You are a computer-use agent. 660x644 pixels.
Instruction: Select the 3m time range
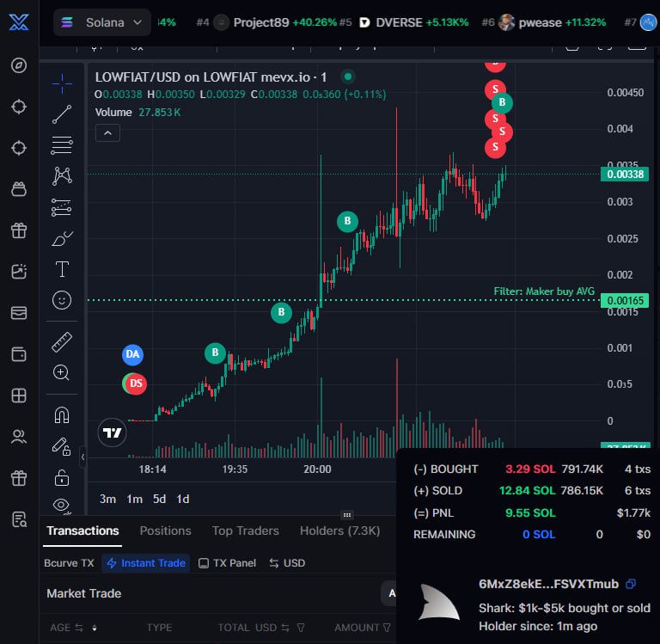pyautogui.click(x=107, y=499)
